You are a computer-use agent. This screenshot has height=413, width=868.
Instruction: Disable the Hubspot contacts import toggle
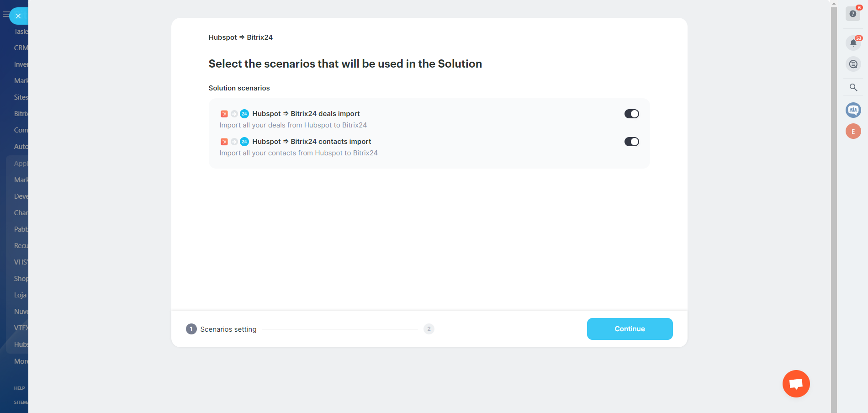click(x=631, y=142)
